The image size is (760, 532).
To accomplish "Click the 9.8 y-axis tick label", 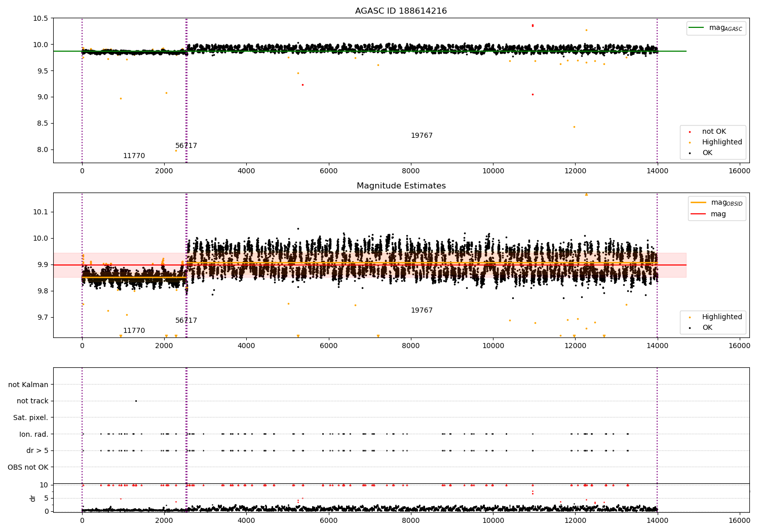I will pyautogui.click(x=42, y=291).
